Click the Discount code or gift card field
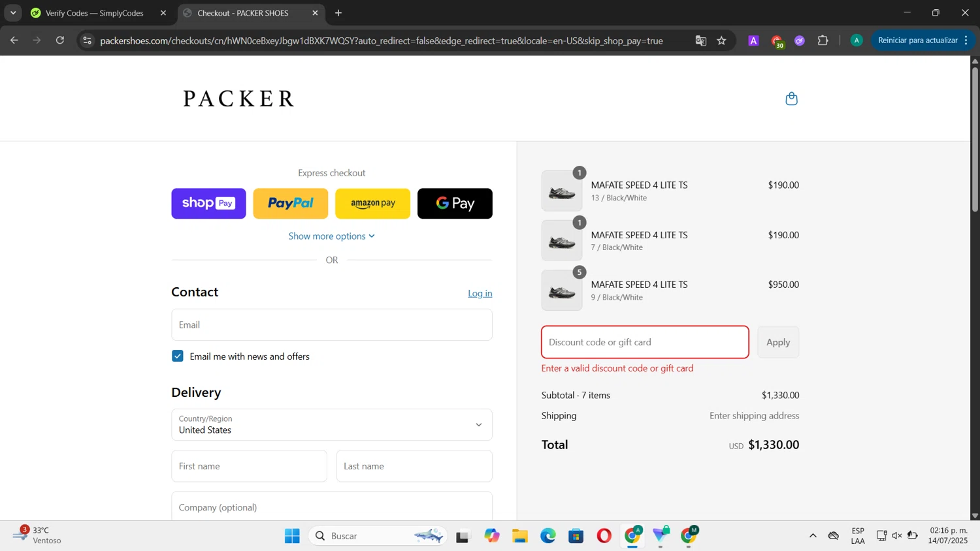 point(645,342)
